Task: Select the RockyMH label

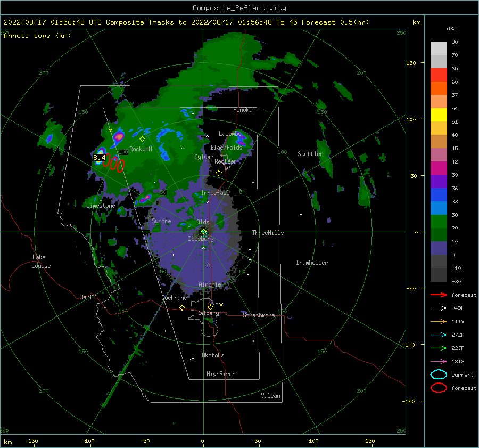Action: click(x=141, y=149)
